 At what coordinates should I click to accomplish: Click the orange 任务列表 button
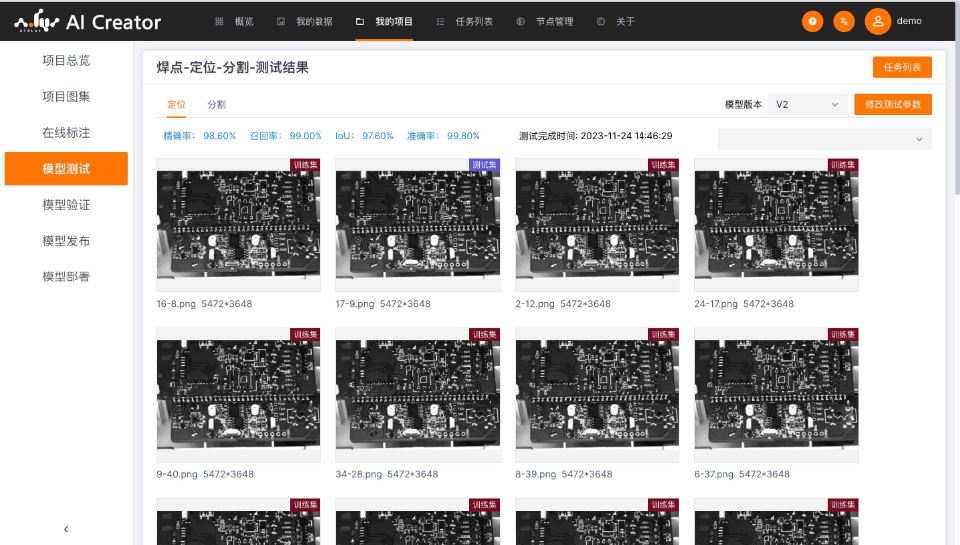click(x=902, y=67)
